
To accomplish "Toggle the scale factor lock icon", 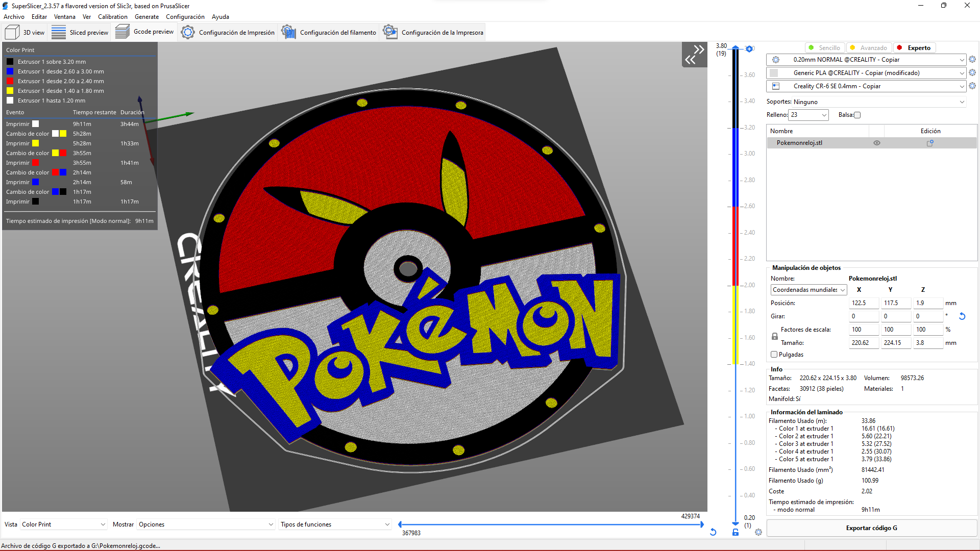I will pyautogui.click(x=775, y=336).
